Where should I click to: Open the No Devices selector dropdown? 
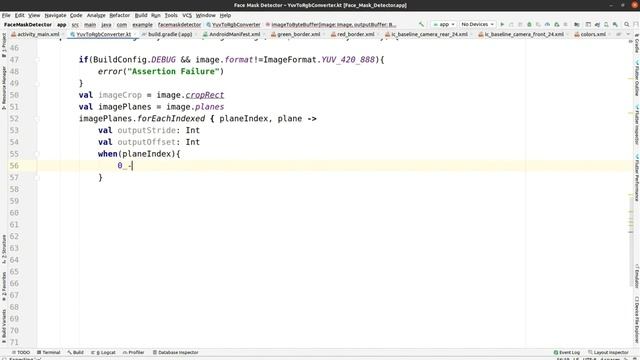click(x=477, y=24)
